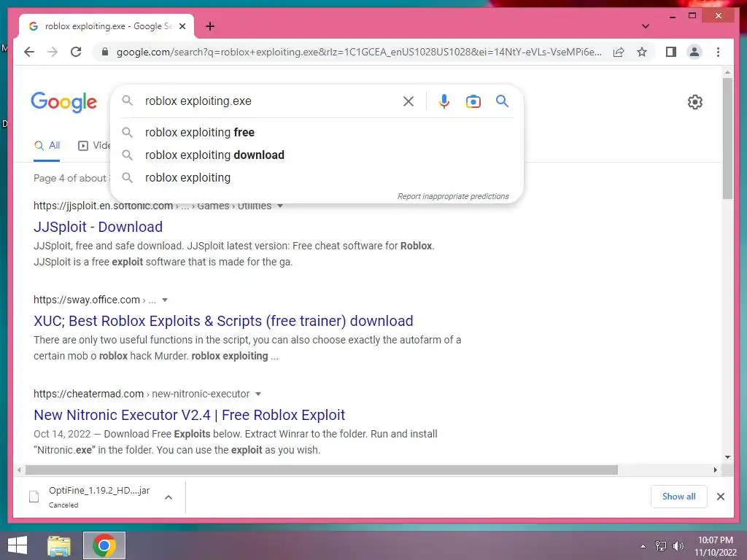Show hidden system tray icons
The image size is (747, 560).
(x=643, y=546)
